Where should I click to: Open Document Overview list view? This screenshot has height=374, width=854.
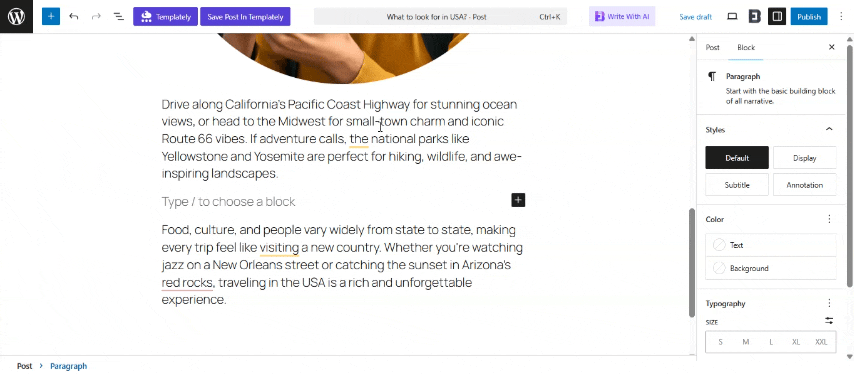[118, 17]
